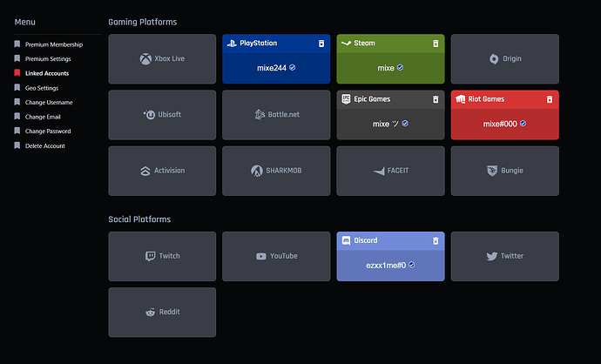Link an Xbox Live account
601x364 pixels.
(x=162, y=59)
